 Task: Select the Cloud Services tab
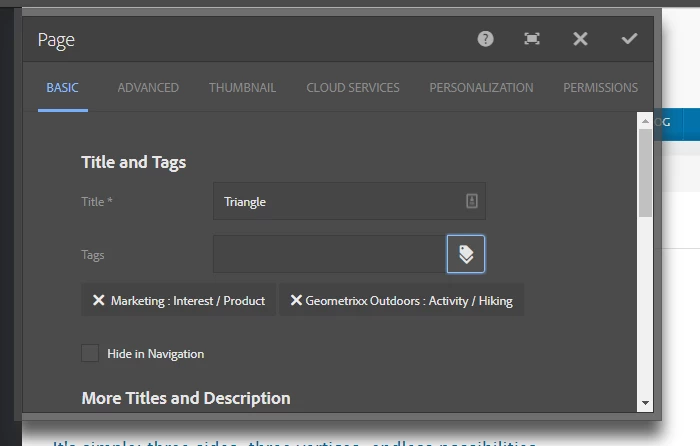point(353,88)
